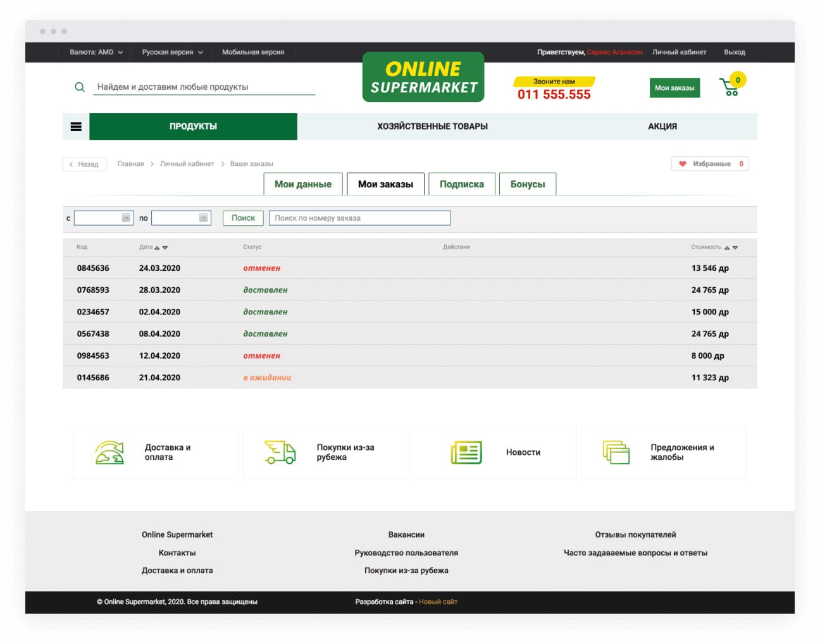Sort by cost descending arrow
This screenshot has height=644, width=820.
click(735, 247)
